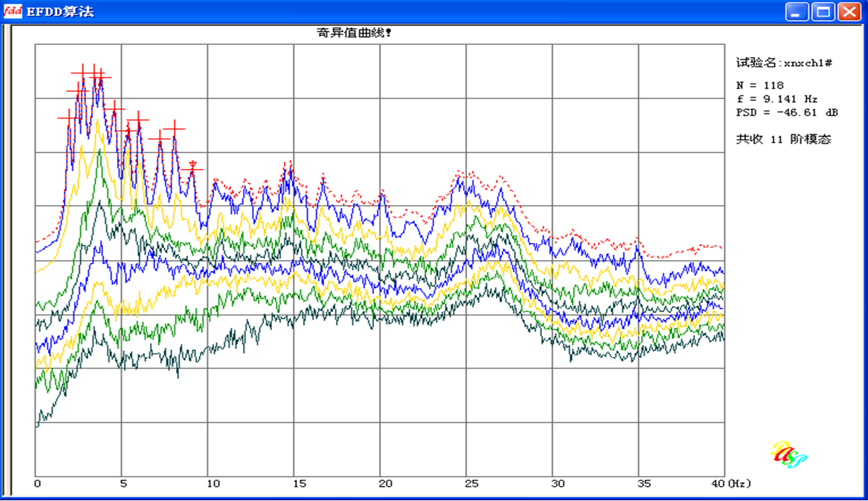The width and height of the screenshot is (868, 501).
Task: Click the x-axis label 0
Action: tap(38, 484)
